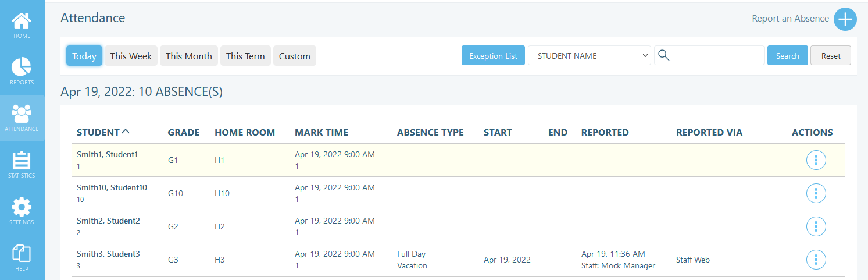The width and height of the screenshot is (868, 280).
Task: Select the Today date filter
Action: (x=84, y=56)
